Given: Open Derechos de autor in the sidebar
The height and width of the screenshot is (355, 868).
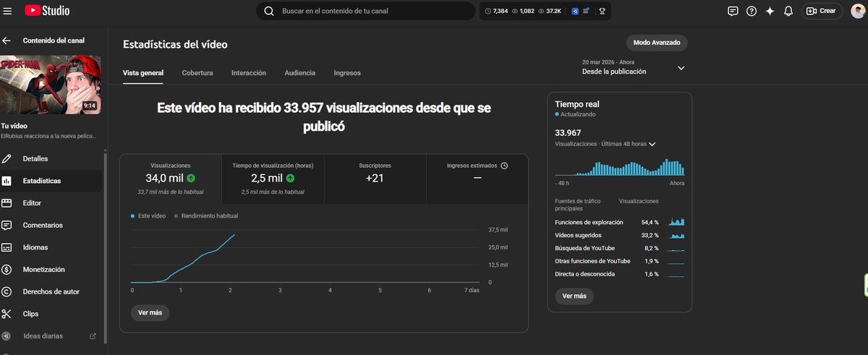Looking at the screenshot, I should click(x=51, y=291).
